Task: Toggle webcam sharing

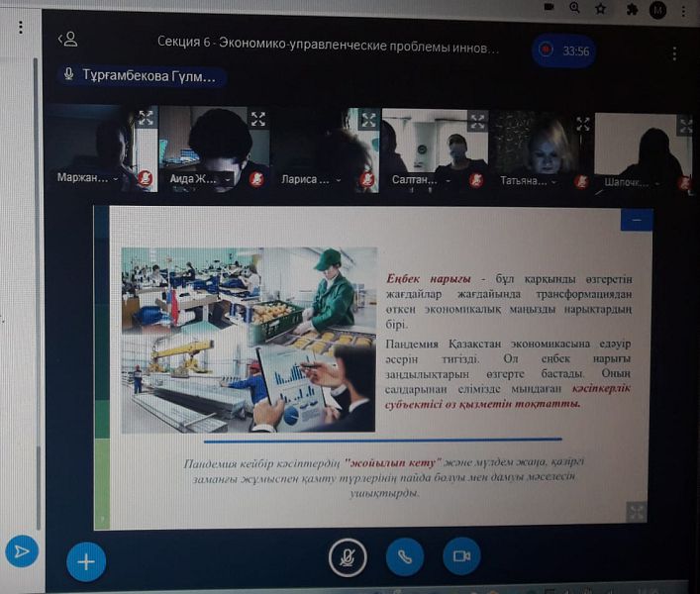Action: [460, 556]
